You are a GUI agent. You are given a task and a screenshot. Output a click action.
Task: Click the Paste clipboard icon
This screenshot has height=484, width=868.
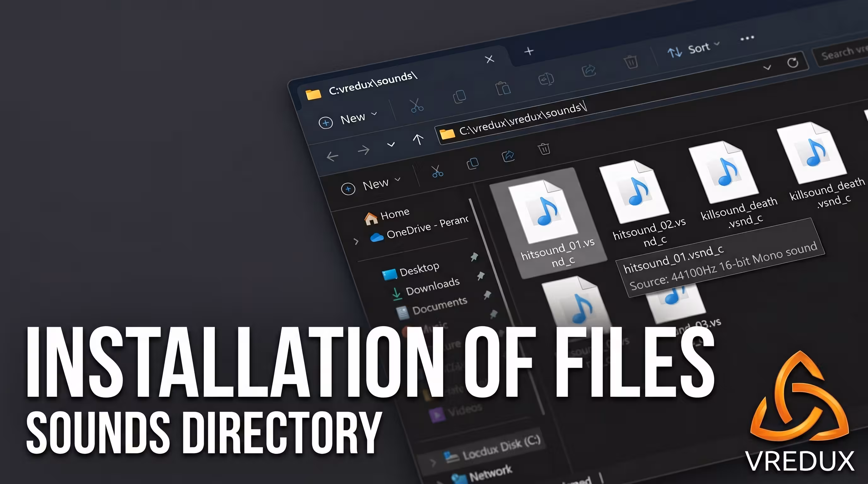pyautogui.click(x=503, y=88)
